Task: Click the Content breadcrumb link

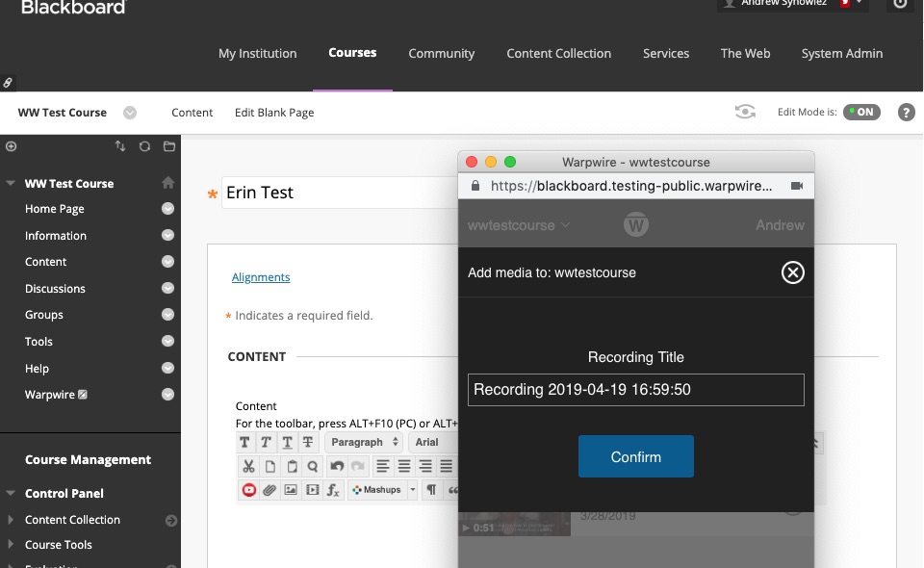Action: point(192,113)
